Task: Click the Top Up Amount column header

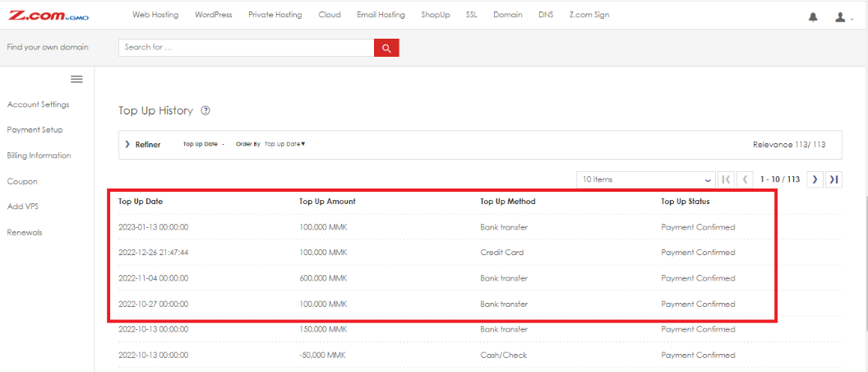Action: click(x=327, y=202)
